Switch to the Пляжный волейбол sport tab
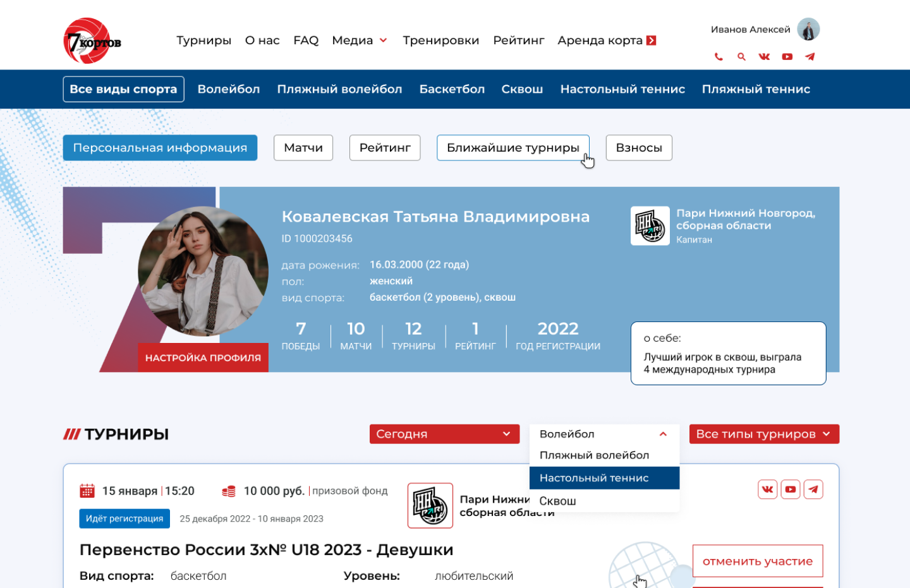Image resolution: width=910 pixels, height=588 pixels. tap(339, 89)
